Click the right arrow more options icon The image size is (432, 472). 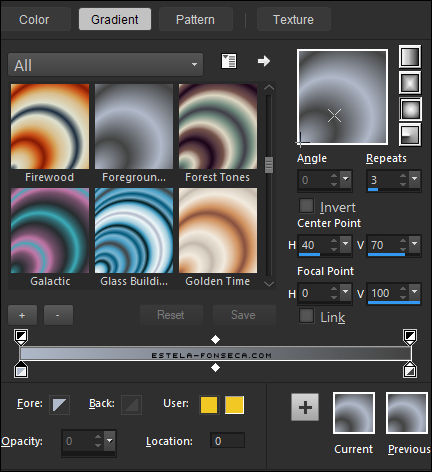pos(264,61)
